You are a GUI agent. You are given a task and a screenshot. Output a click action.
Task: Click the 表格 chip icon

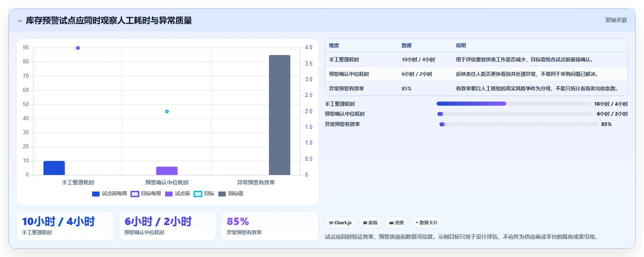pyautogui.click(x=365, y=223)
